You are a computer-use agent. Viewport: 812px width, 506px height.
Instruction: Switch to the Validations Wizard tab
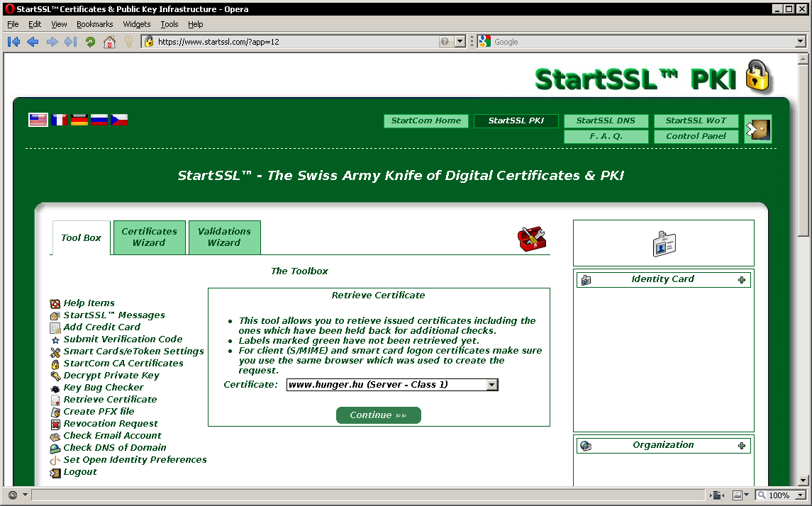tap(224, 237)
